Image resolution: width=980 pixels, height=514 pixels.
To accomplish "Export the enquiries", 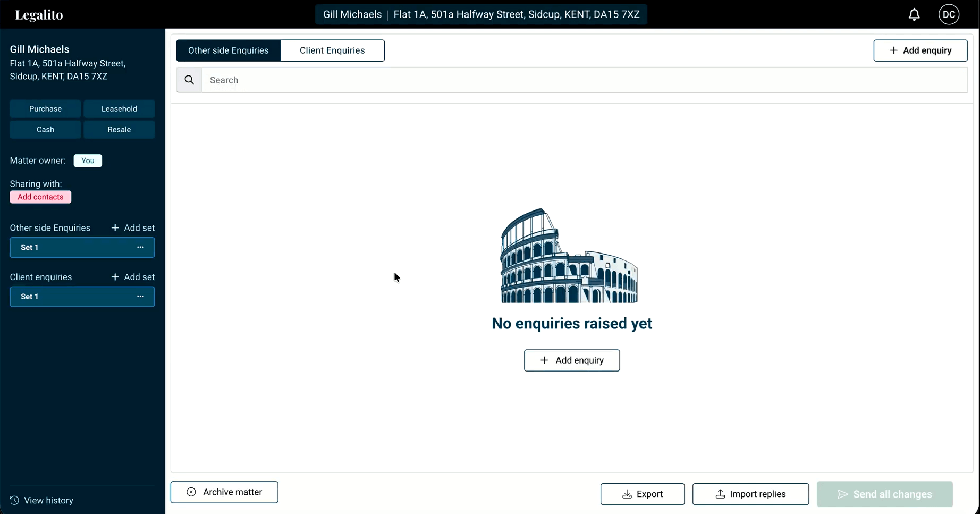I will tap(642, 494).
